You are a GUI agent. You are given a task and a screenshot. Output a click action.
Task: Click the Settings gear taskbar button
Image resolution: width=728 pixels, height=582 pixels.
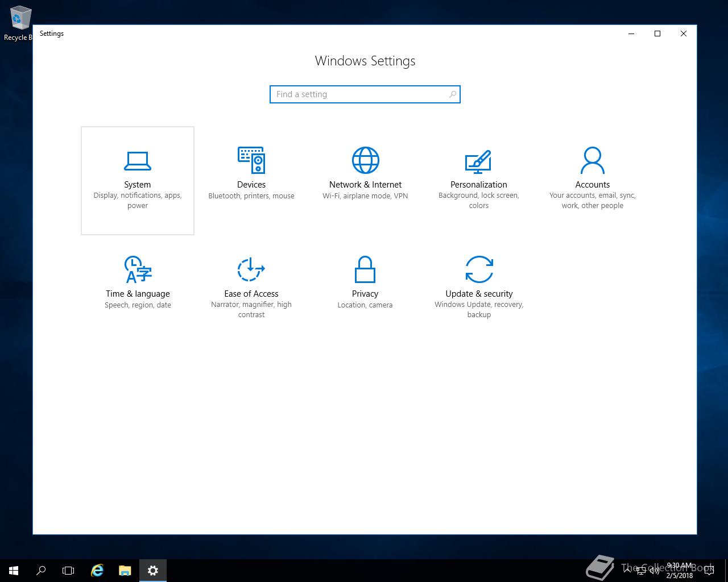pyautogui.click(x=153, y=571)
